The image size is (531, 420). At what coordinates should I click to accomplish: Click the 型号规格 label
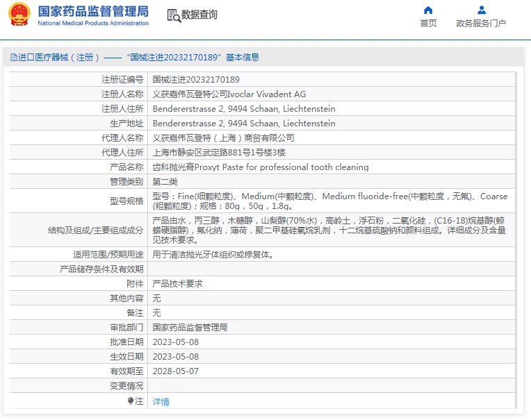click(x=126, y=201)
